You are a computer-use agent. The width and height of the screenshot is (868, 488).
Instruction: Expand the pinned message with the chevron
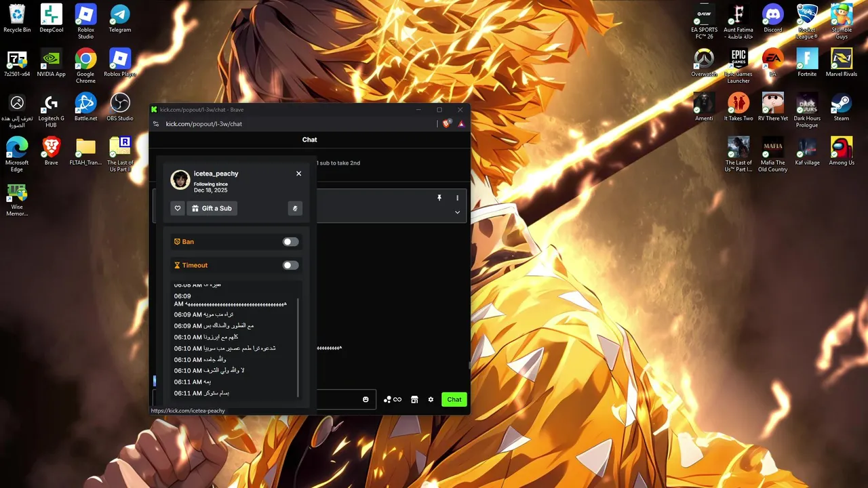[x=457, y=212]
